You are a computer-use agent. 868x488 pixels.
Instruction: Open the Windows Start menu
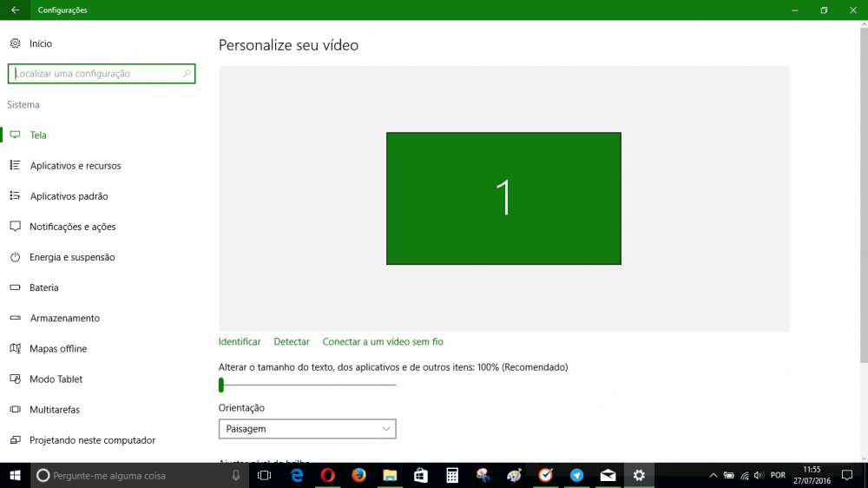15,475
